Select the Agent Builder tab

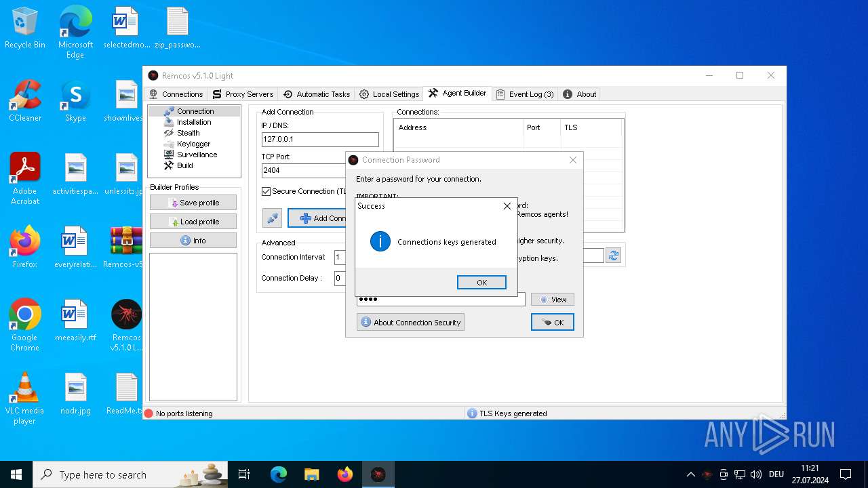[458, 94]
